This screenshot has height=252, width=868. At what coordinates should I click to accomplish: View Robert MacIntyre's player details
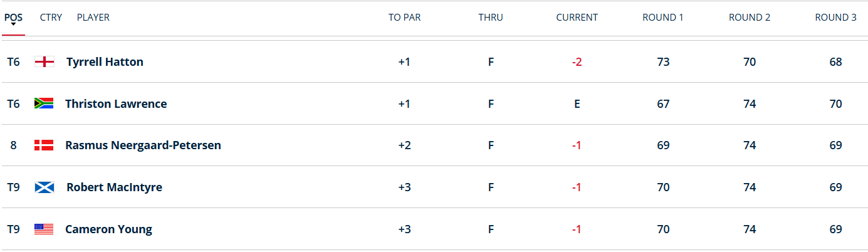point(114,187)
